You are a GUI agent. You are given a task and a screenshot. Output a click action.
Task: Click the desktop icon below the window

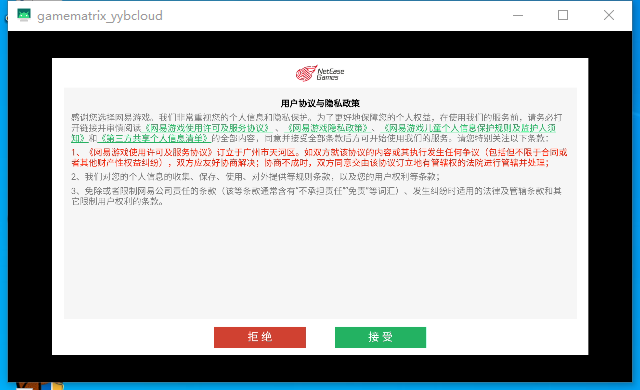tap(40, 386)
